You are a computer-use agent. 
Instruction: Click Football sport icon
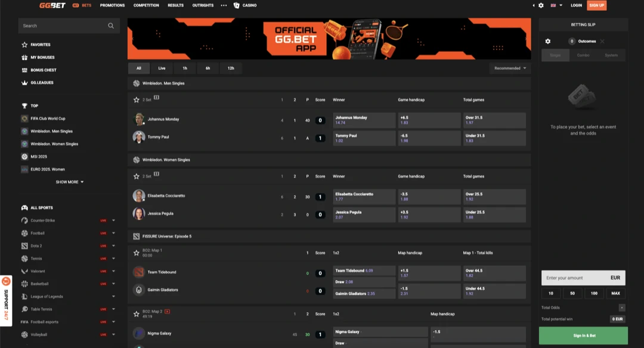[x=24, y=233]
